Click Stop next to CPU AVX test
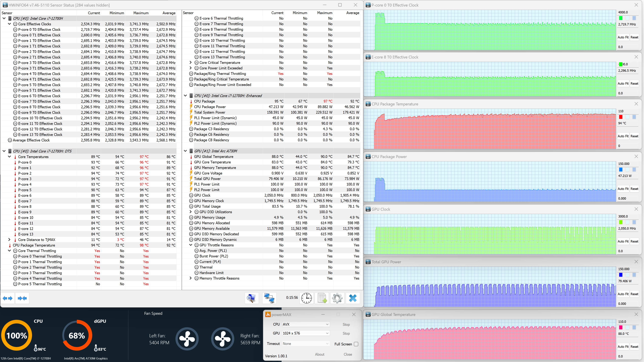Viewport: 644px width, 362px height. [346, 324]
